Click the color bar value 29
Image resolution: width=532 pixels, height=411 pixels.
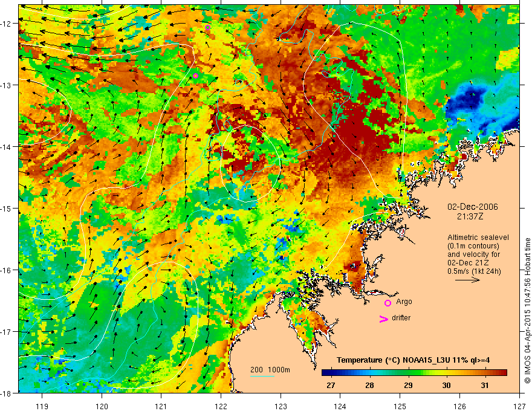click(x=408, y=385)
